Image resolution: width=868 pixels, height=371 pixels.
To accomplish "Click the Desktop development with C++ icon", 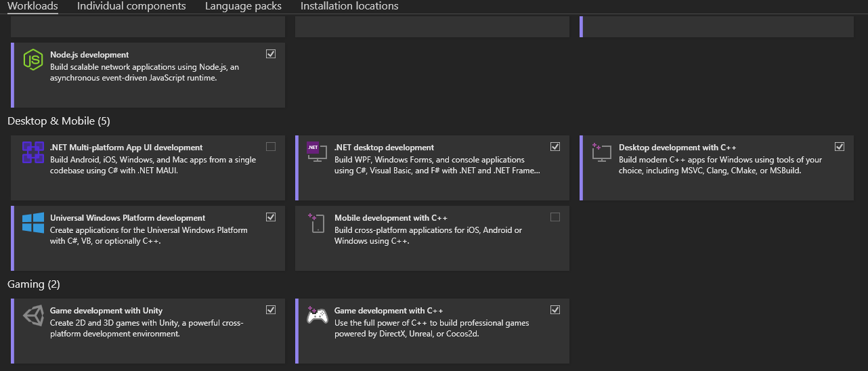I will click(x=601, y=152).
